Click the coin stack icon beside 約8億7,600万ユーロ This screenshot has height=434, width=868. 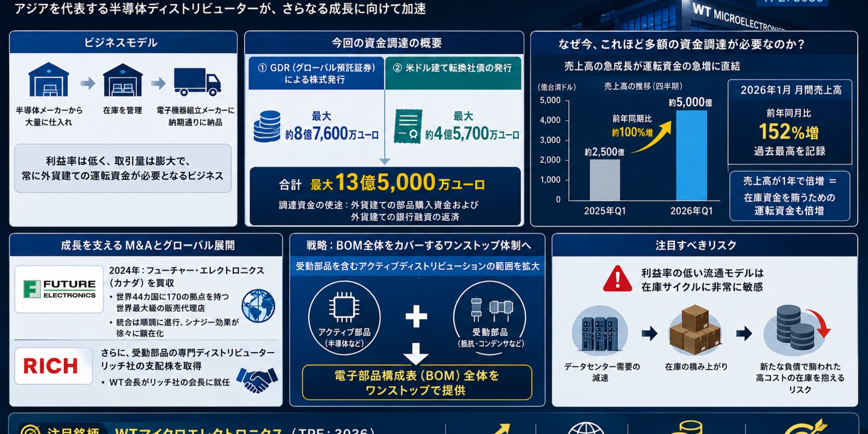point(267,127)
